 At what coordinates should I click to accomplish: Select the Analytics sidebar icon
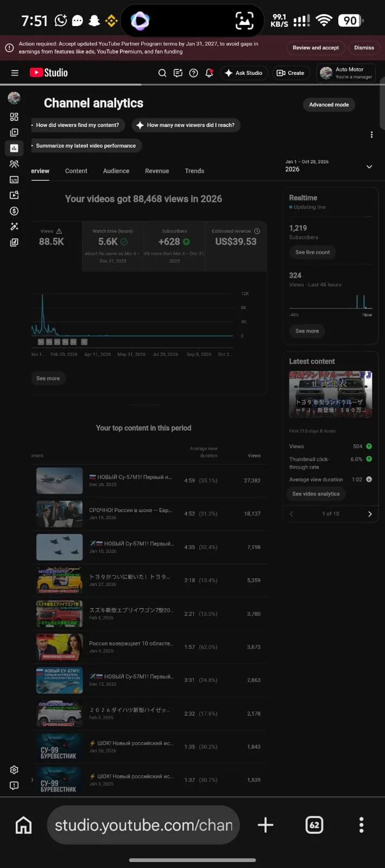pos(14,148)
